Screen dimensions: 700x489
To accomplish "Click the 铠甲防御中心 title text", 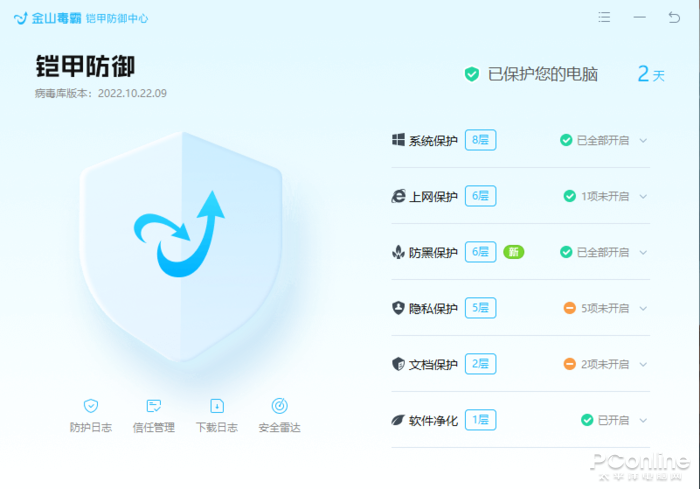I will 117,18.
